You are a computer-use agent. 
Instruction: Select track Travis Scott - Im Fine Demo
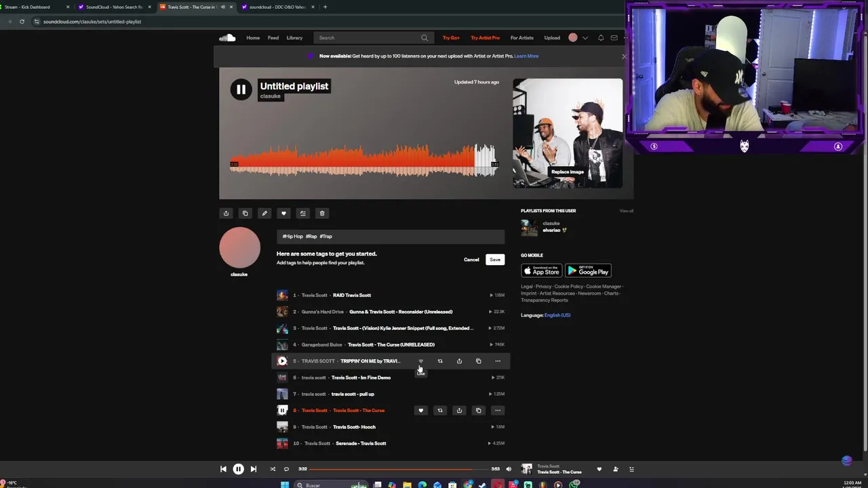(x=361, y=378)
